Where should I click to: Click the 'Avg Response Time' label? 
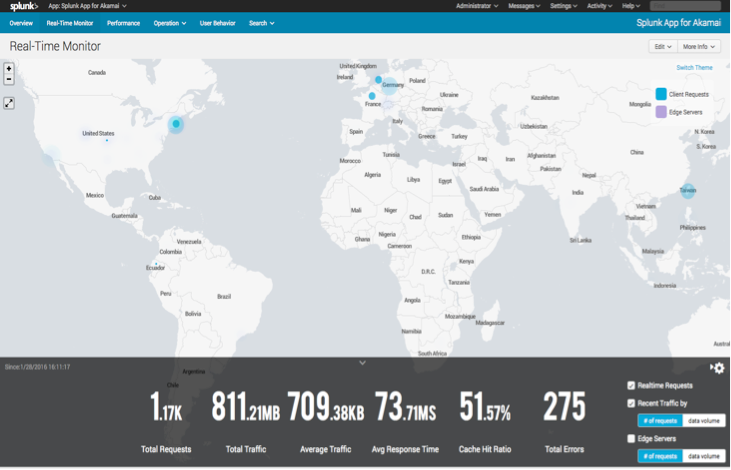point(405,449)
